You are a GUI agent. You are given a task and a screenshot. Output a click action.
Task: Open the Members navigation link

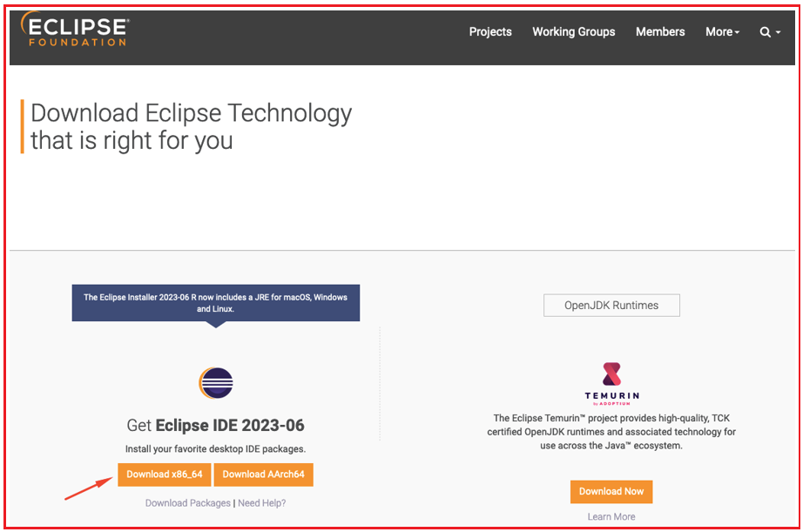click(660, 31)
